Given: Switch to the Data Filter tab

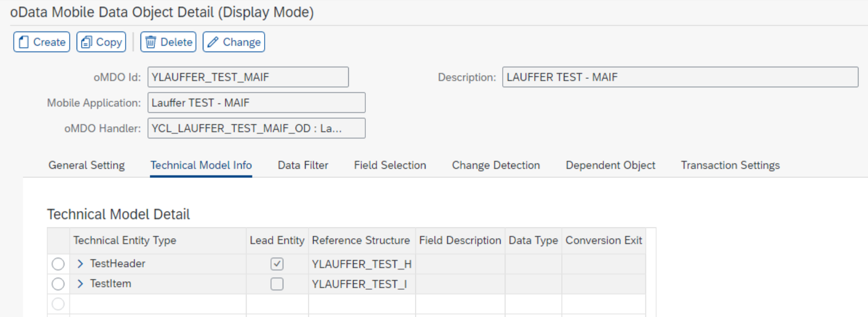Looking at the screenshot, I should [x=303, y=165].
